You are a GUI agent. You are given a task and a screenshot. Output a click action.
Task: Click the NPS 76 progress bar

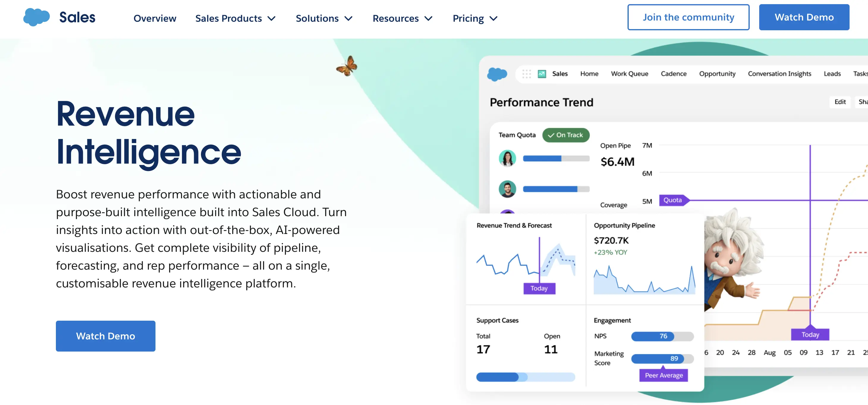pos(662,336)
